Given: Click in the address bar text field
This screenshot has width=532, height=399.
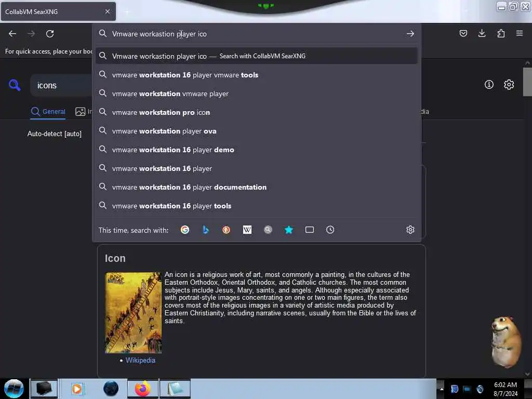Looking at the screenshot, I should (x=256, y=34).
